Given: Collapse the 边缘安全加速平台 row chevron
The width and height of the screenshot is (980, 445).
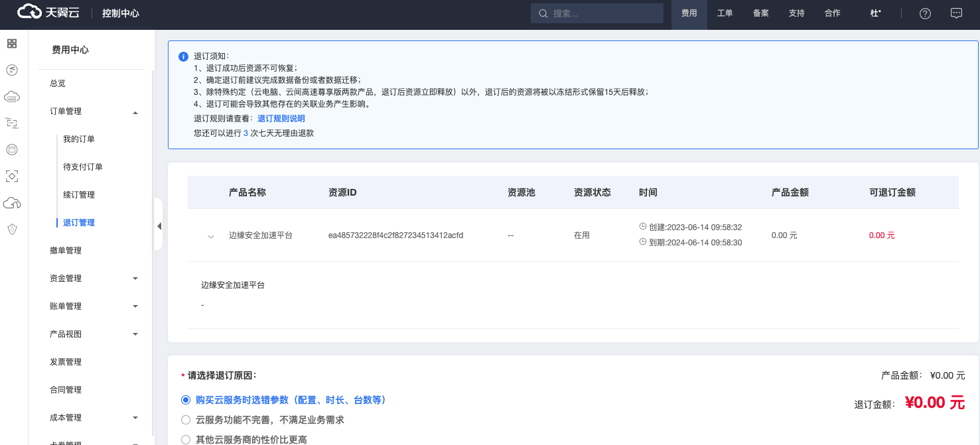Looking at the screenshot, I should coord(211,236).
